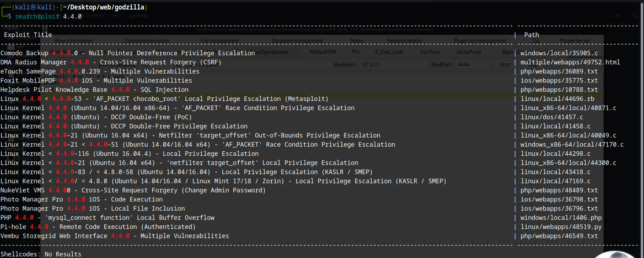Click the searchsploit command in the prompt
The height and width of the screenshot is (258, 644).
pyautogui.click(x=37, y=16)
